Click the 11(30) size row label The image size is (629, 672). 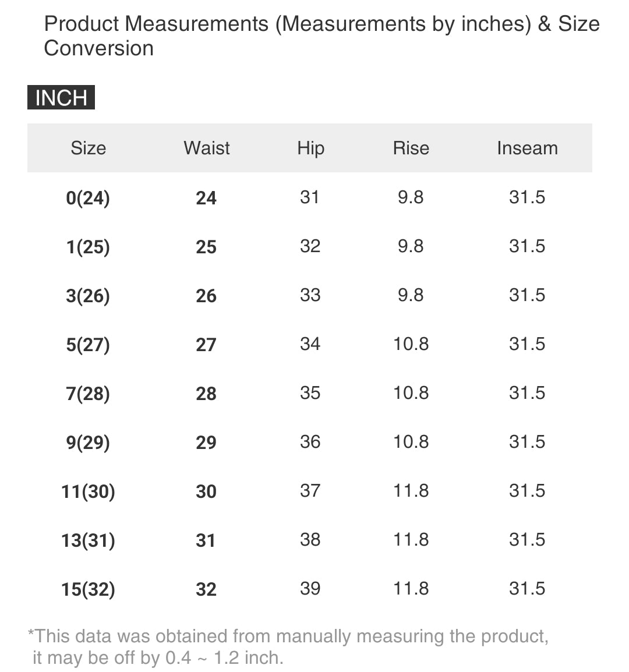point(88,491)
